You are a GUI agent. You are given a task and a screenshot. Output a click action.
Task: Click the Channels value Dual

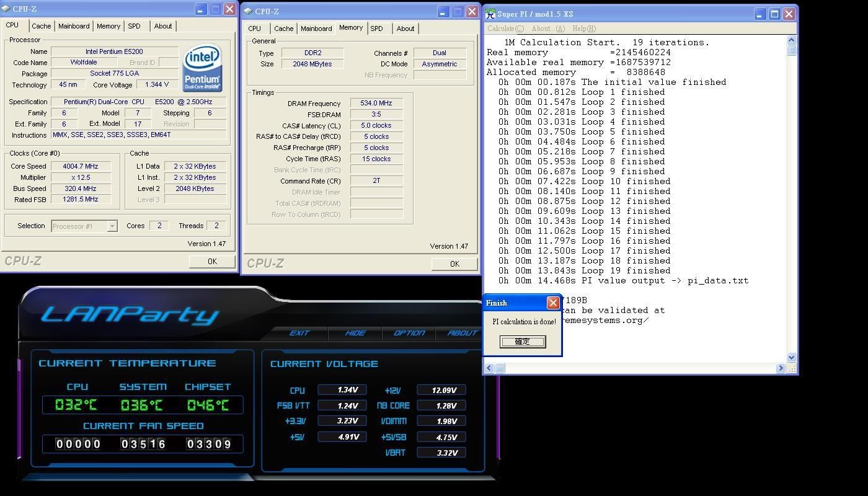440,53
